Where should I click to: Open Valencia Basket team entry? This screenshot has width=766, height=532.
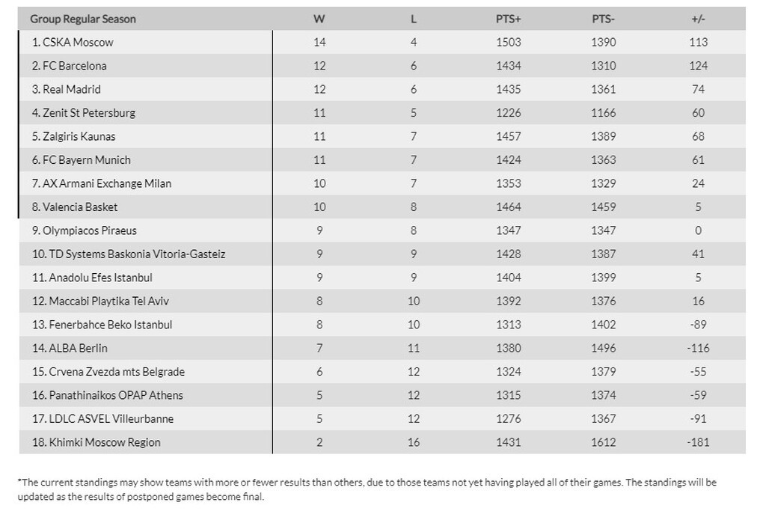(x=80, y=207)
